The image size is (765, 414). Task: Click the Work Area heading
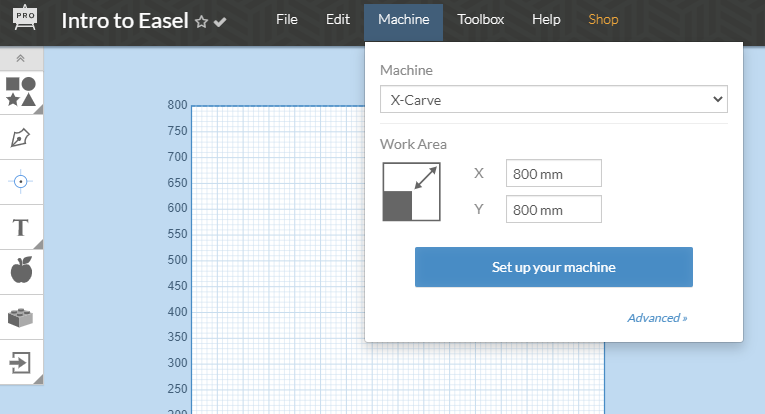click(413, 144)
